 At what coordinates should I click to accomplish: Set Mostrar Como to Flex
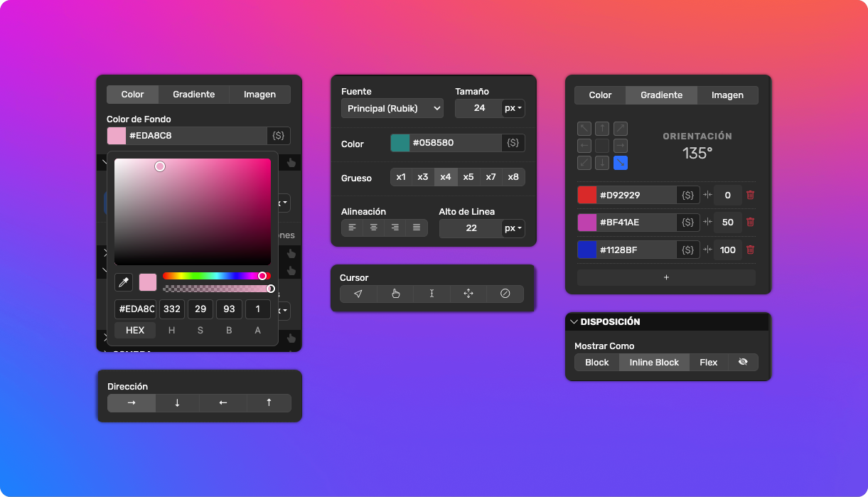(709, 362)
